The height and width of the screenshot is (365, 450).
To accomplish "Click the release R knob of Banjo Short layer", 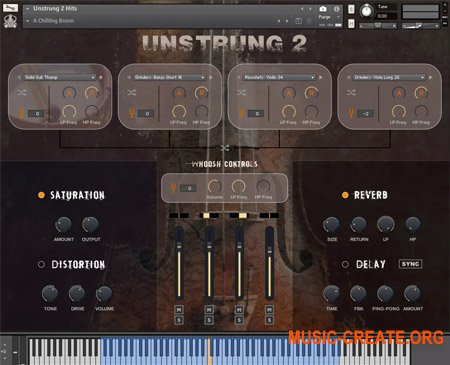I will point(201,93).
